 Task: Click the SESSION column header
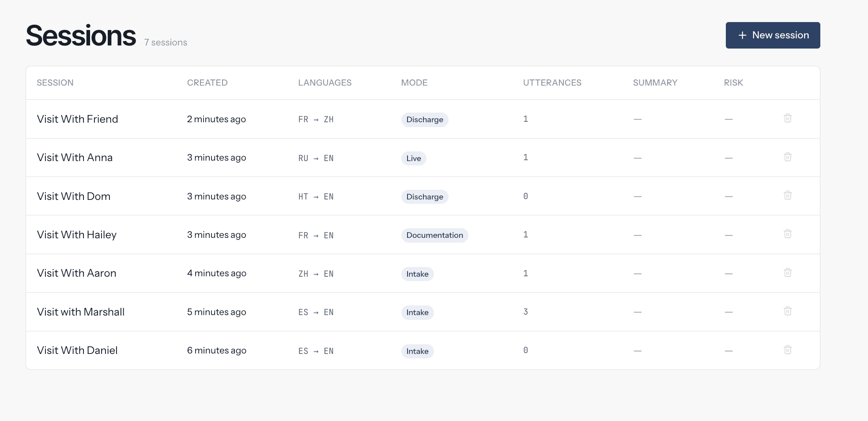tap(55, 83)
